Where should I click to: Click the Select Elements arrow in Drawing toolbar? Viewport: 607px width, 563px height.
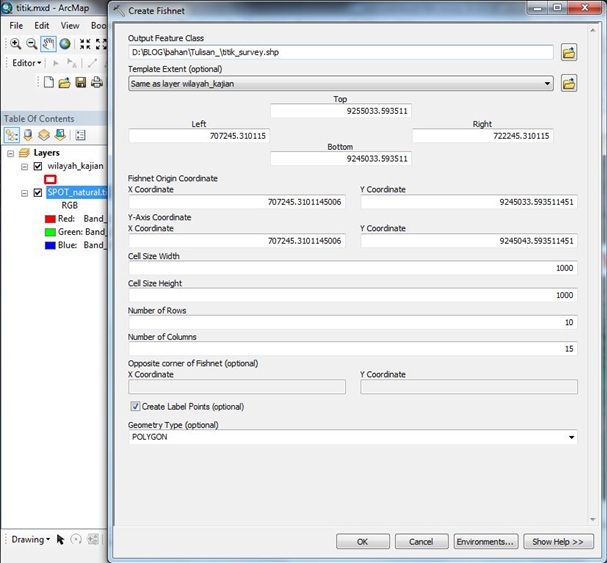coord(60,539)
